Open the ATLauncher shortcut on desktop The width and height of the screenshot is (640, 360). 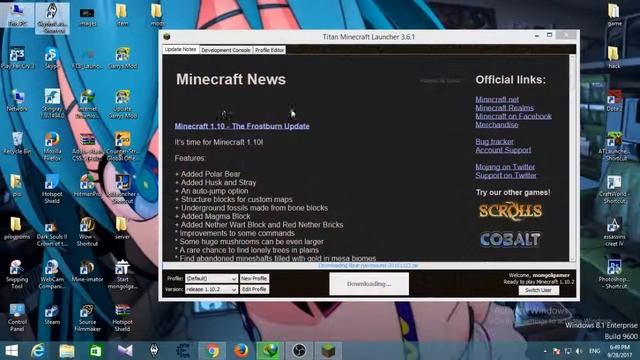point(614,146)
